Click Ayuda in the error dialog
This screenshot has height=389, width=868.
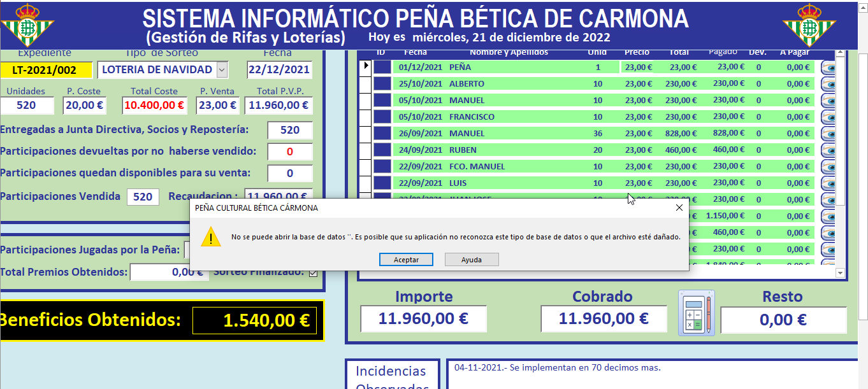(x=472, y=259)
